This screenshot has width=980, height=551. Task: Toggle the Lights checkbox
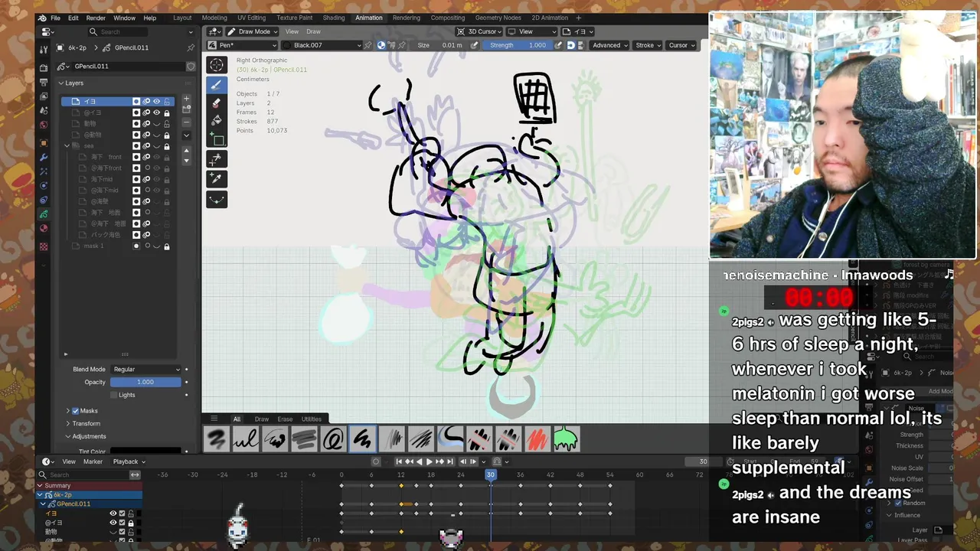[x=114, y=395]
